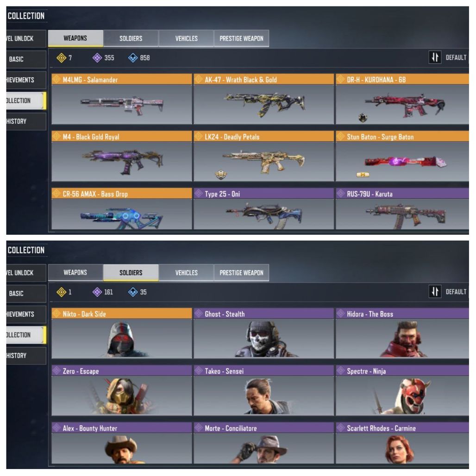Open DEFAULT sort option in weapons panel

click(x=456, y=57)
